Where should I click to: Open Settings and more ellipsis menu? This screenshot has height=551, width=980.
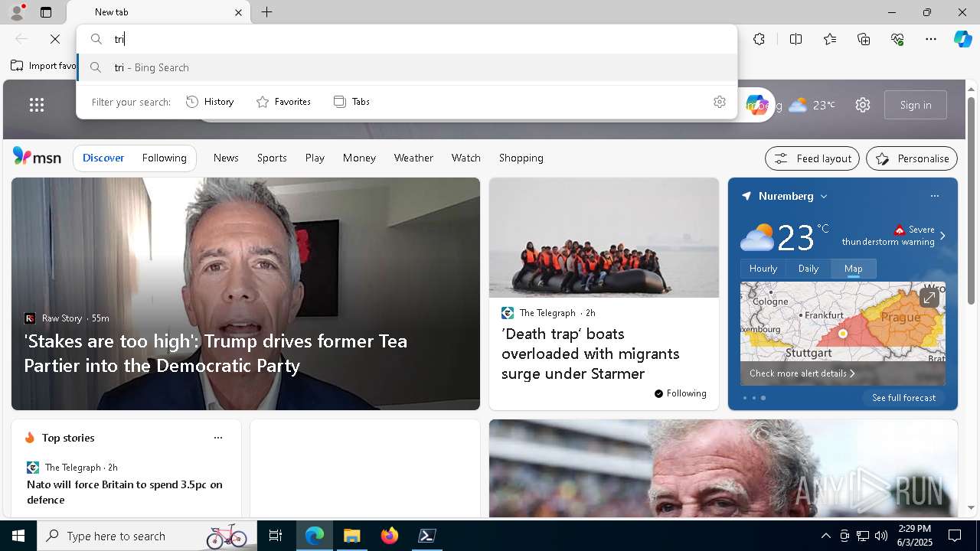coord(931,39)
